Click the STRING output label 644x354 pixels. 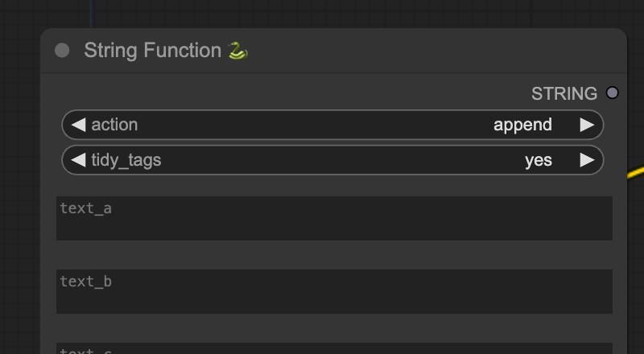[563, 93]
